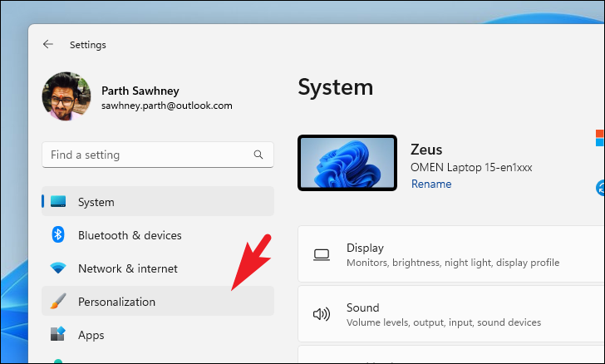The image size is (605, 364).
Task: Click Parth Sawhney profile picture
Action: (66, 96)
